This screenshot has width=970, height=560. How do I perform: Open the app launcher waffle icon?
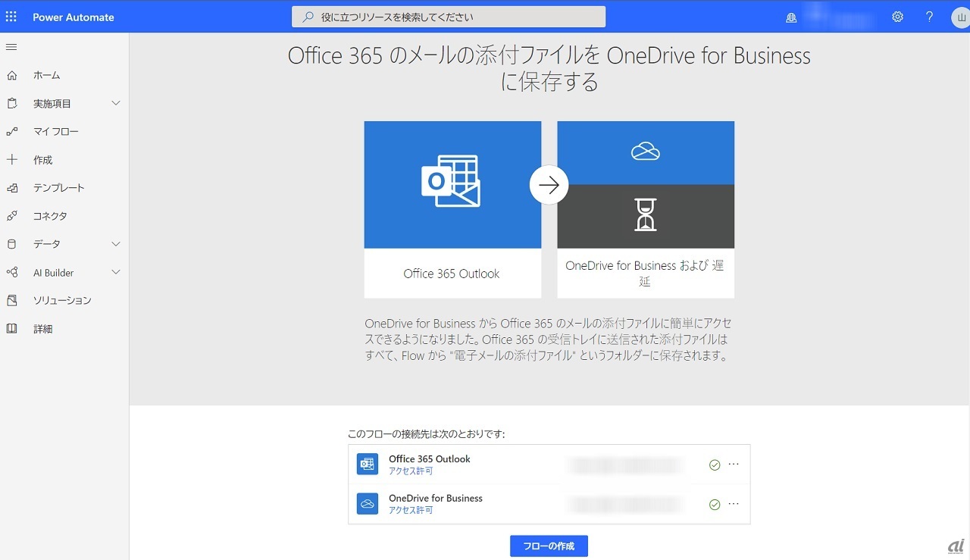coord(11,17)
